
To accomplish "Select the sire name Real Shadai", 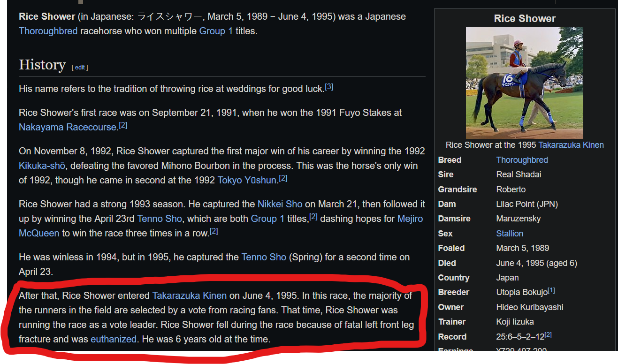I will click(x=519, y=174).
